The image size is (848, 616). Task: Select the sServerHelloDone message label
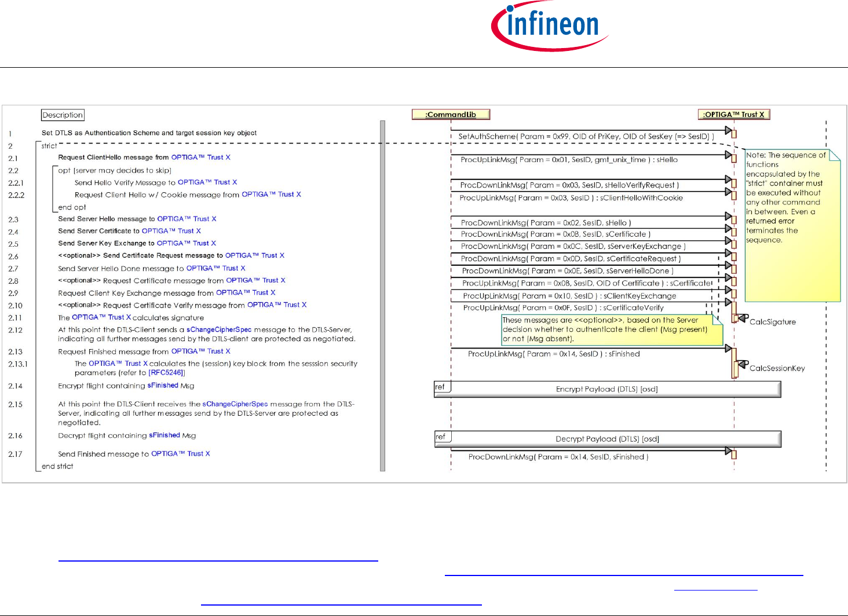(568, 271)
